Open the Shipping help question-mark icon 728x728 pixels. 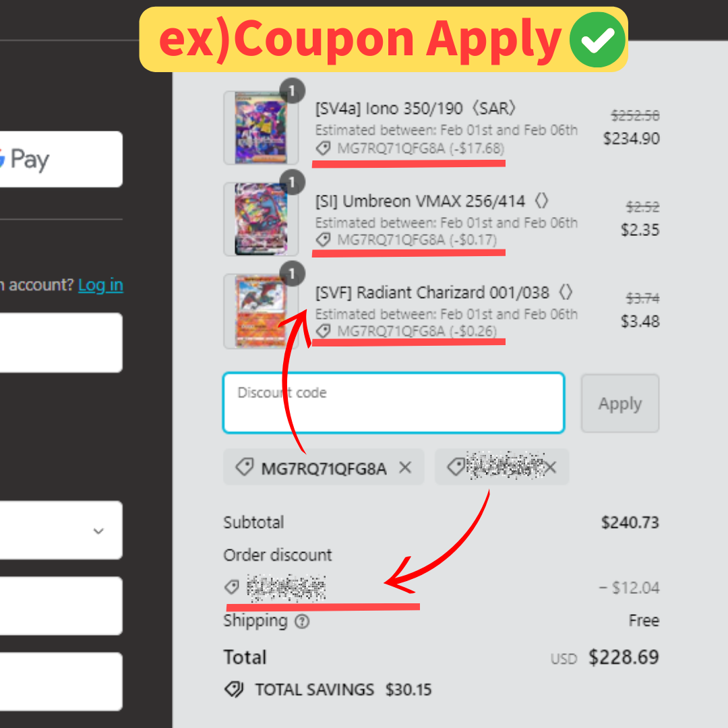coord(302,621)
